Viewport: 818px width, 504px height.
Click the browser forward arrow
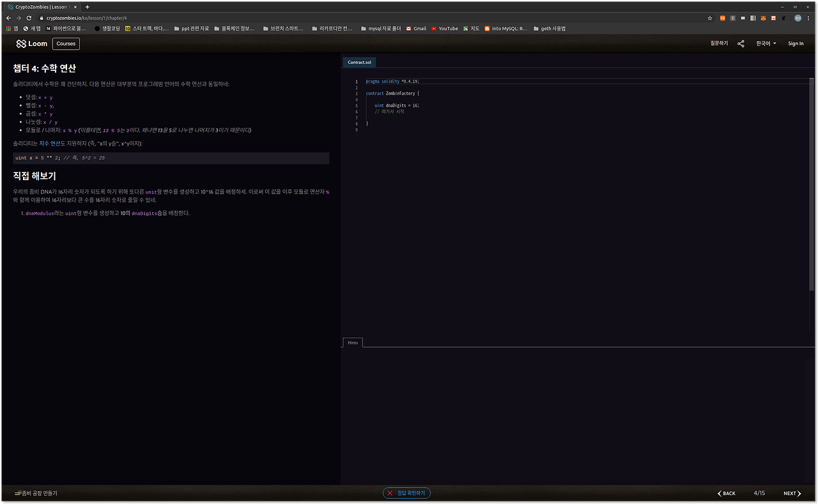19,18
